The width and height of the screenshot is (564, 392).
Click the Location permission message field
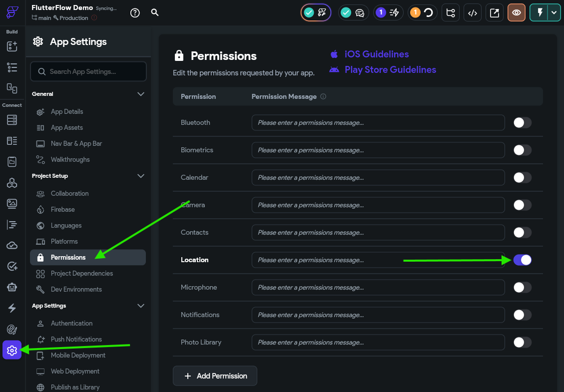pyautogui.click(x=378, y=260)
